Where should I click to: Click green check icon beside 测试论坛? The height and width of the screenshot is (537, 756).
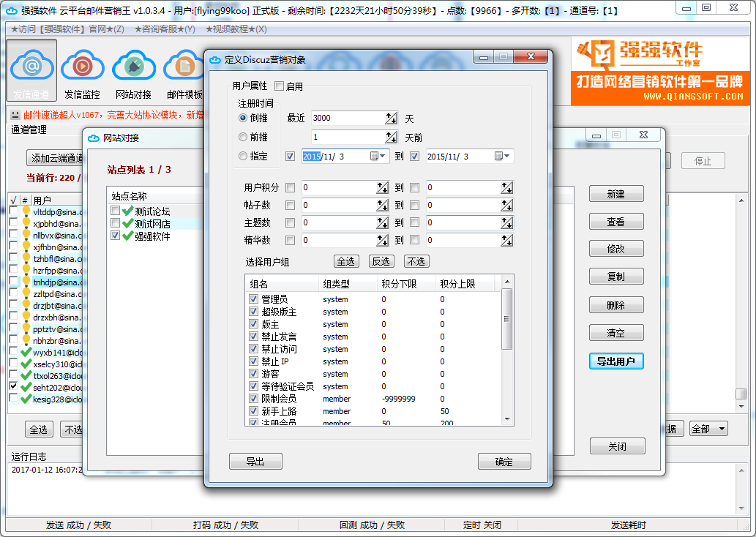pos(128,211)
